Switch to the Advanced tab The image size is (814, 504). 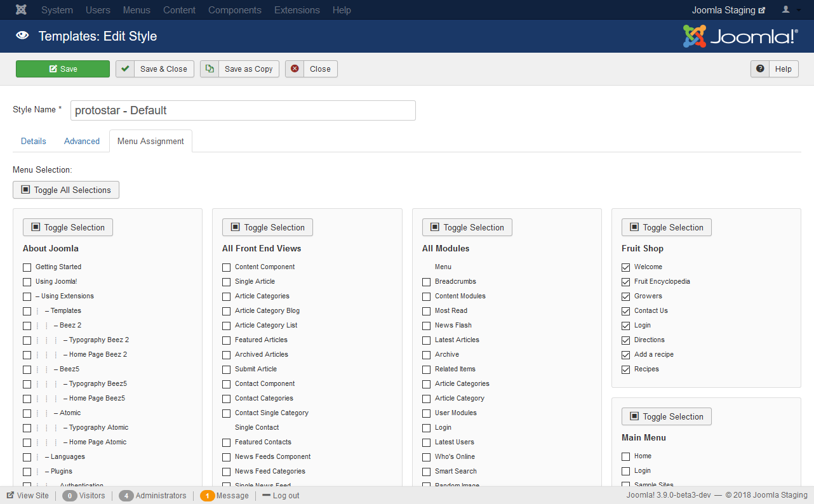[x=82, y=141]
